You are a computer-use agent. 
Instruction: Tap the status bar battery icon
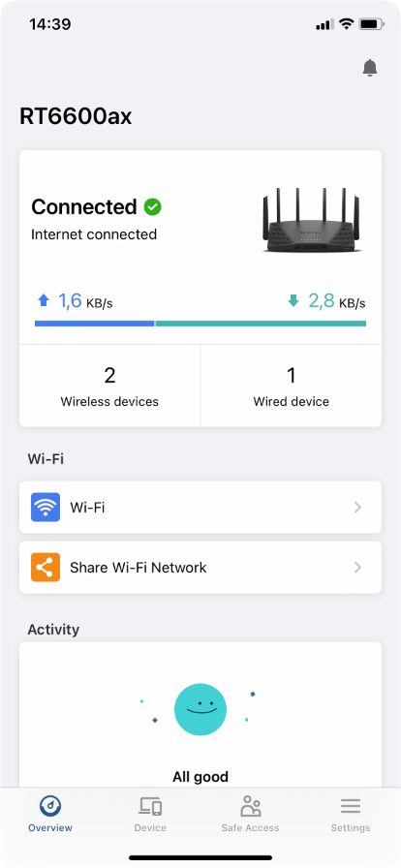click(371, 24)
